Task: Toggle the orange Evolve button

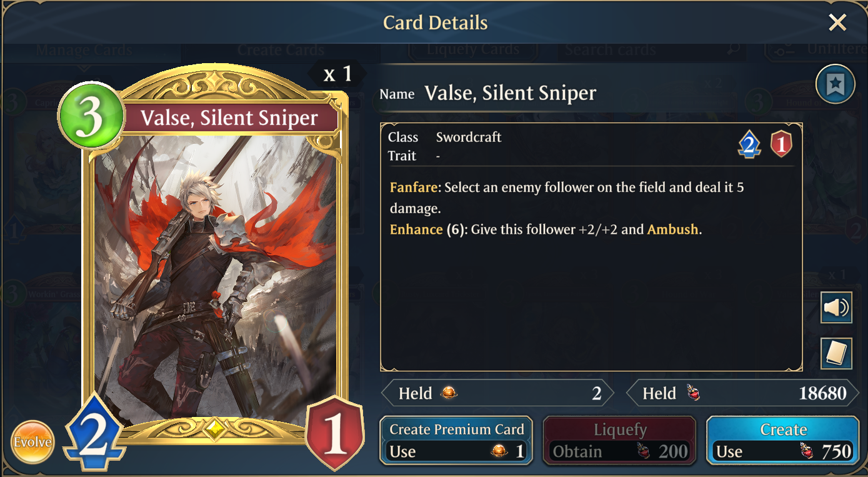Action: pos(32,442)
